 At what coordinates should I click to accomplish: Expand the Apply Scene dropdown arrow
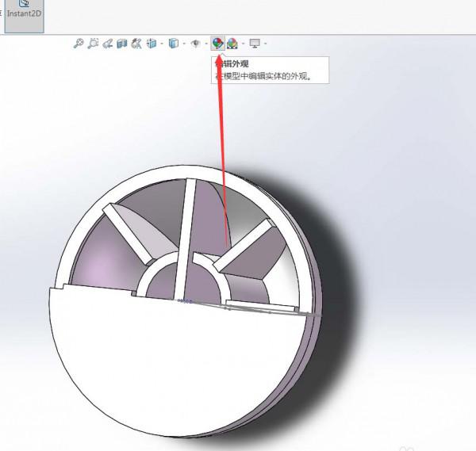(244, 44)
